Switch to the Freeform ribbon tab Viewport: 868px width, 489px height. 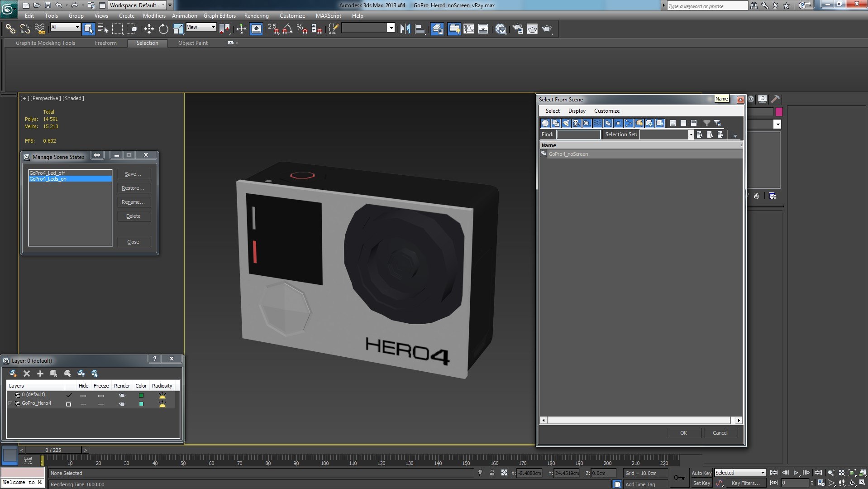tap(106, 43)
